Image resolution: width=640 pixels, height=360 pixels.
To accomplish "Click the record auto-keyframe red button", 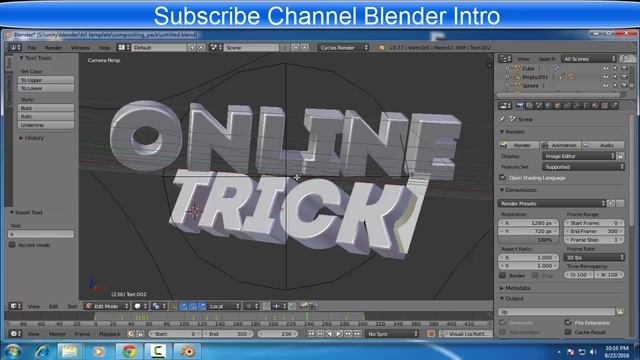I will [430, 333].
